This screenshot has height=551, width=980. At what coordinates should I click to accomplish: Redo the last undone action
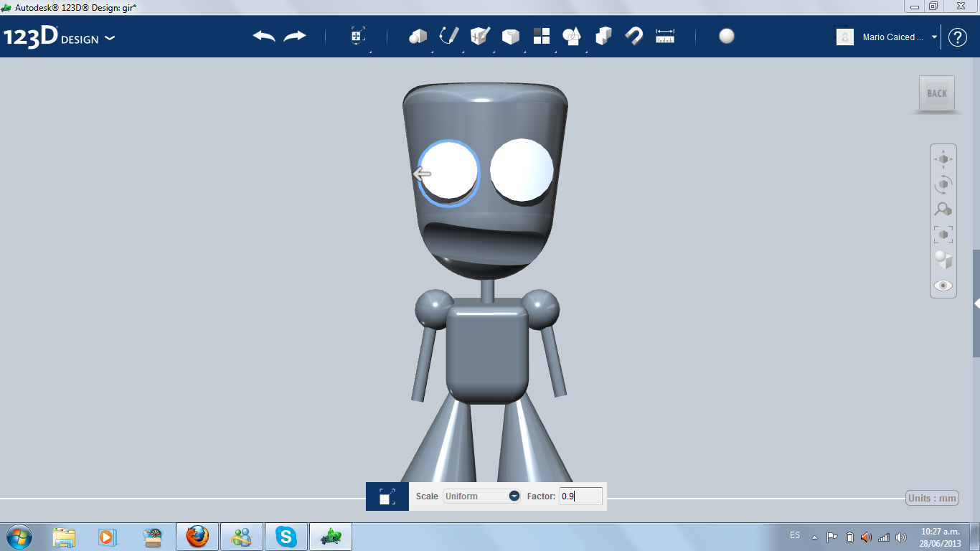pyautogui.click(x=295, y=36)
